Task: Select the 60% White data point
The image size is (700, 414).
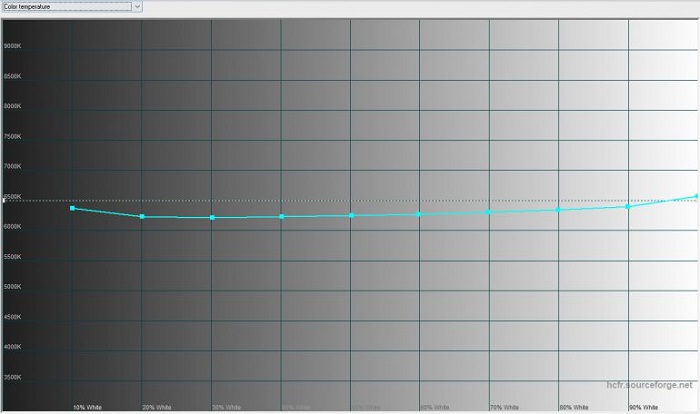Action: tap(418, 214)
